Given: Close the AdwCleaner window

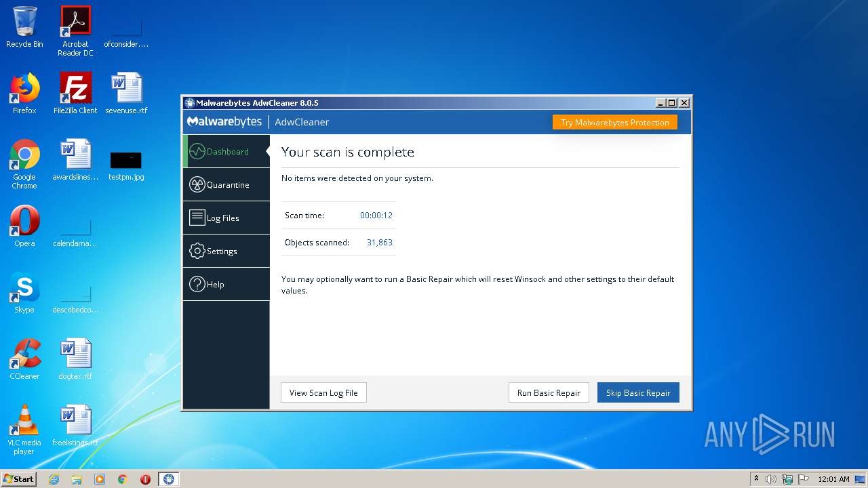Looking at the screenshot, I should (684, 103).
